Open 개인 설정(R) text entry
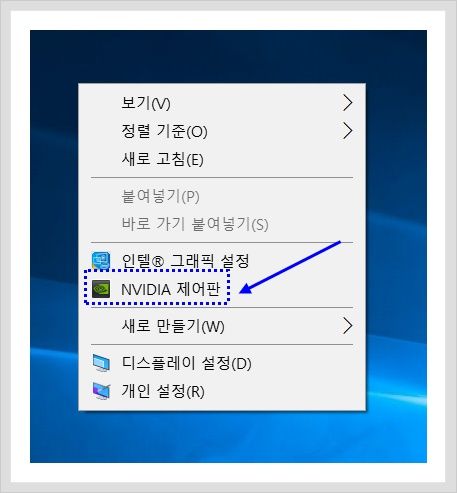Screen dimensions: 457x493 coord(163,391)
